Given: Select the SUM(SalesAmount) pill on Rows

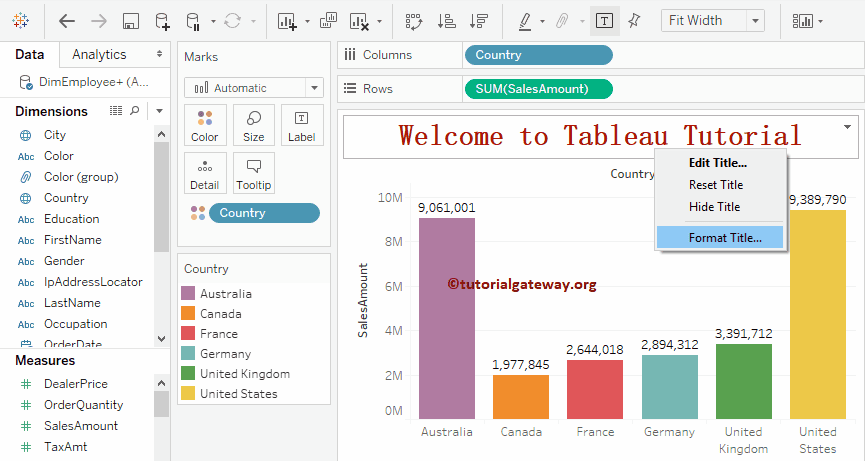Looking at the screenshot, I should (540, 89).
